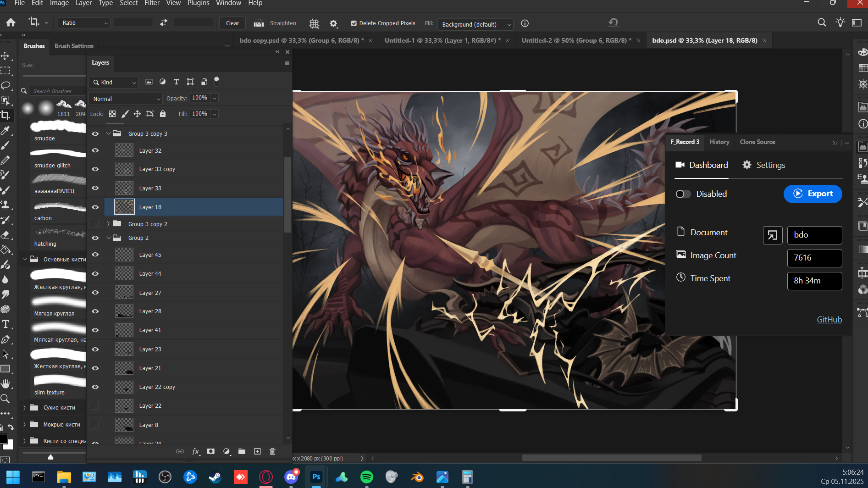Image resolution: width=868 pixels, height=488 pixels.
Task: Enable the F_Record Disabled toggle switch
Action: click(683, 194)
